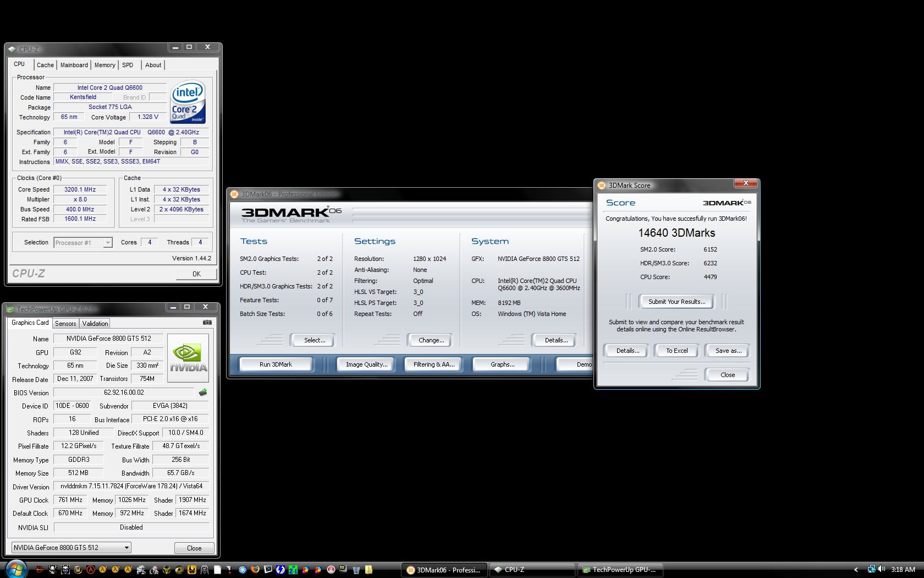Switch to the Cache tab in CPU-Z

(45, 65)
